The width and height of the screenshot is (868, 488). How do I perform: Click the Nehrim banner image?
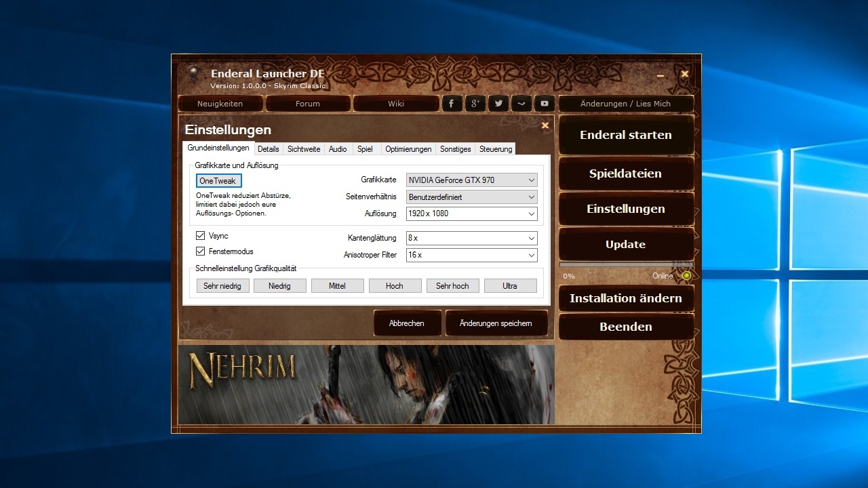(x=366, y=385)
